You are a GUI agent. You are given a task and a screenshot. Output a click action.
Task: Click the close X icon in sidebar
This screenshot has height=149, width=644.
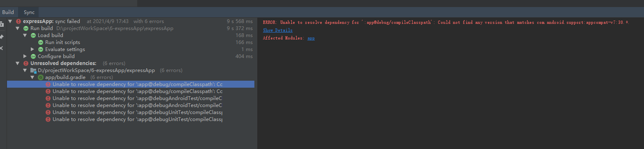pos(1,49)
